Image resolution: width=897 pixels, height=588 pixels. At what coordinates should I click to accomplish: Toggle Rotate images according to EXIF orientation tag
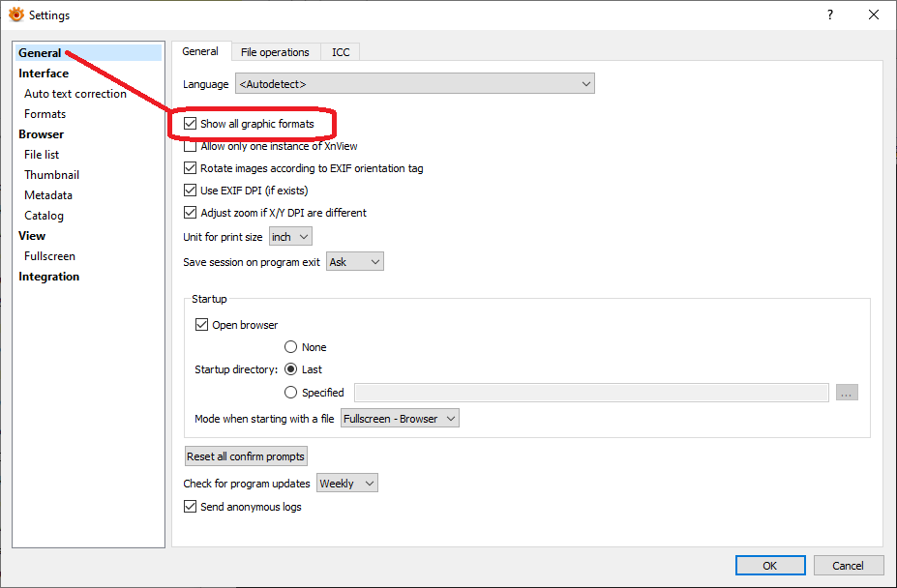point(190,168)
